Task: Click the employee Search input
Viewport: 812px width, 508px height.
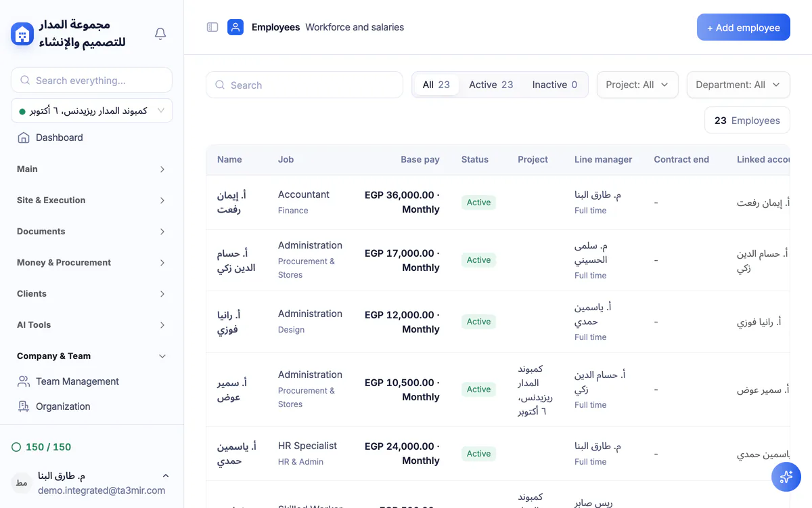Action: [304, 85]
